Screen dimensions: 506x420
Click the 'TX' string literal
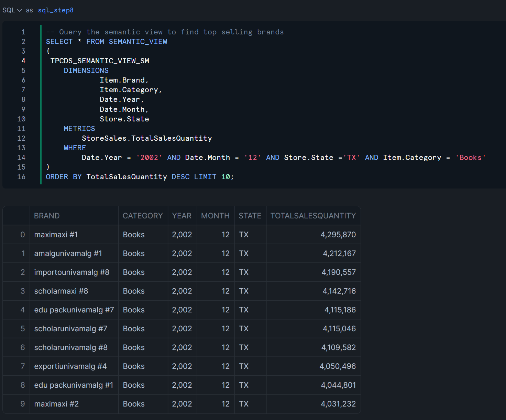pyautogui.click(x=352, y=158)
